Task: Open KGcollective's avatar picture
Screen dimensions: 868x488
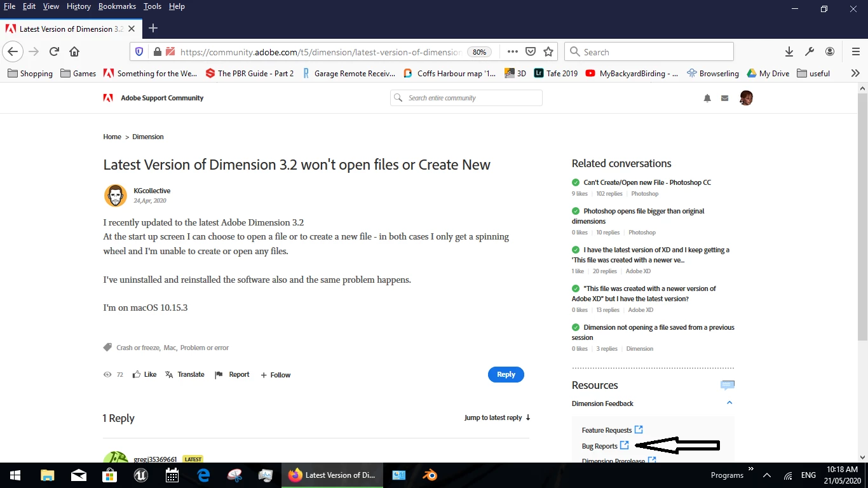Action: tap(116, 196)
